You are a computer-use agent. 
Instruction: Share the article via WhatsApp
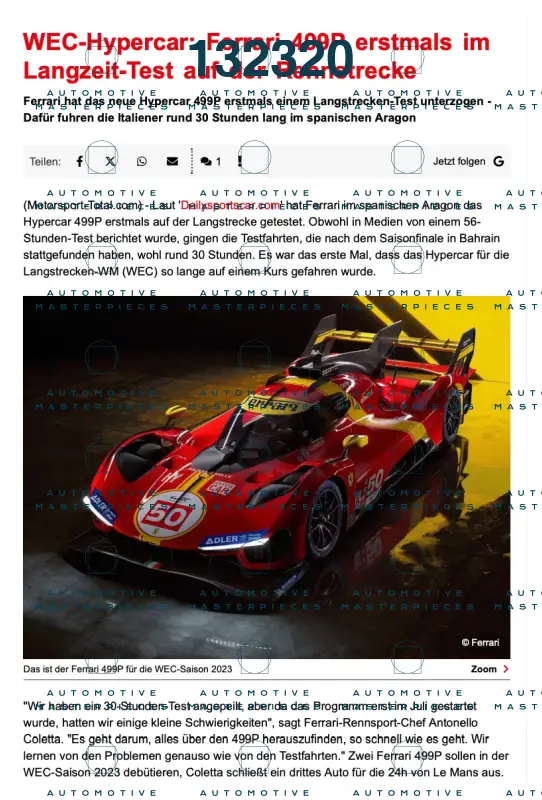[141, 162]
